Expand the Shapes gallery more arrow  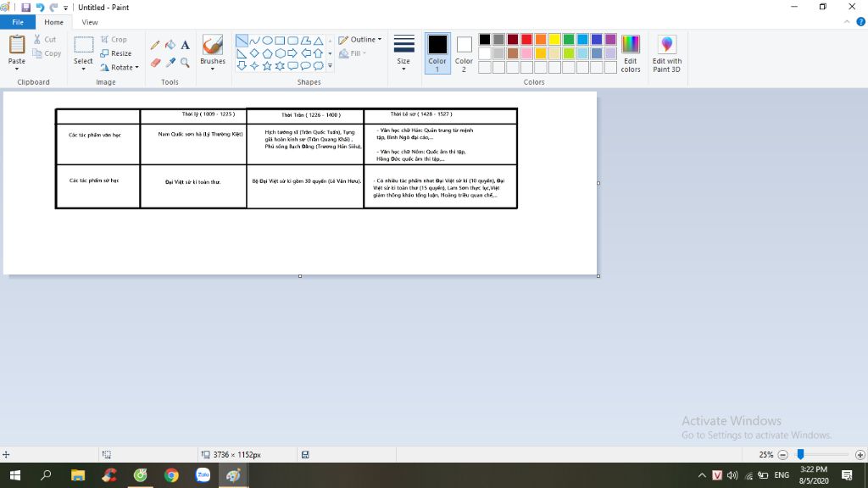(330, 66)
